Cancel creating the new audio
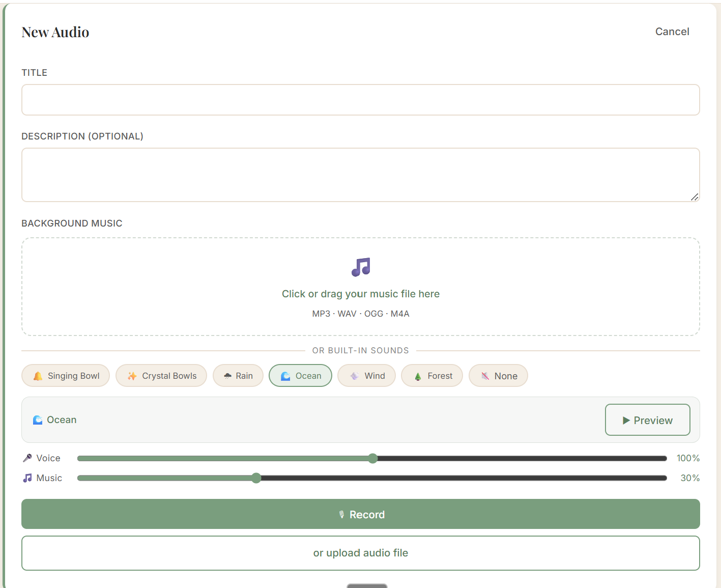Viewport: 721px width, 588px height. pos(672,32)
